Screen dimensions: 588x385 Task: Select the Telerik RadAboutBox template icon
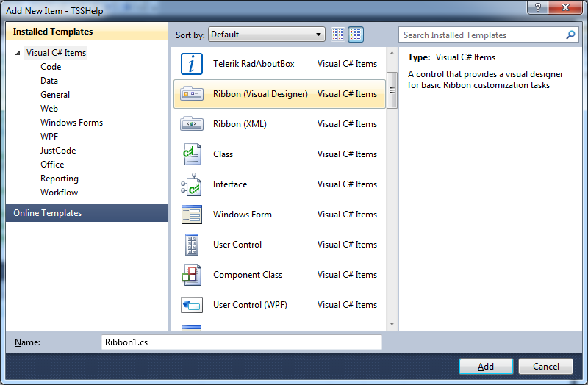point(192,64)
